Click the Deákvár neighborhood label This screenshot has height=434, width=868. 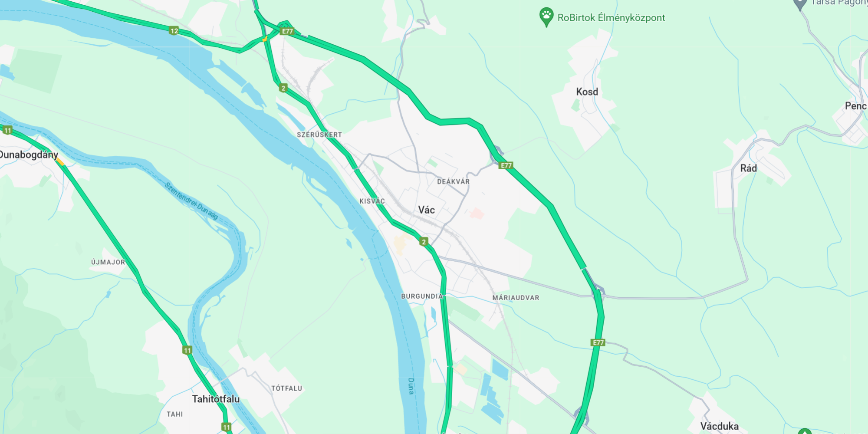(453, 181)
